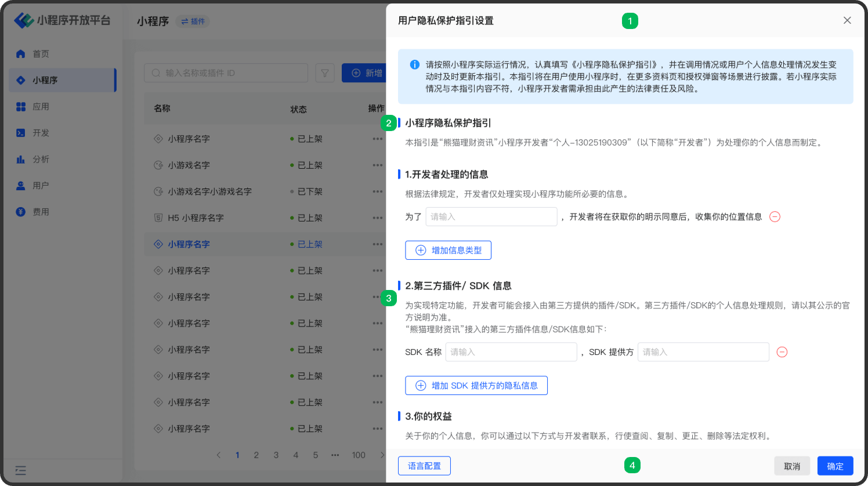The width and height of the screenshot is (868, 486).
Task: Cancel the dialog with 取消
Action: (791, 466)
